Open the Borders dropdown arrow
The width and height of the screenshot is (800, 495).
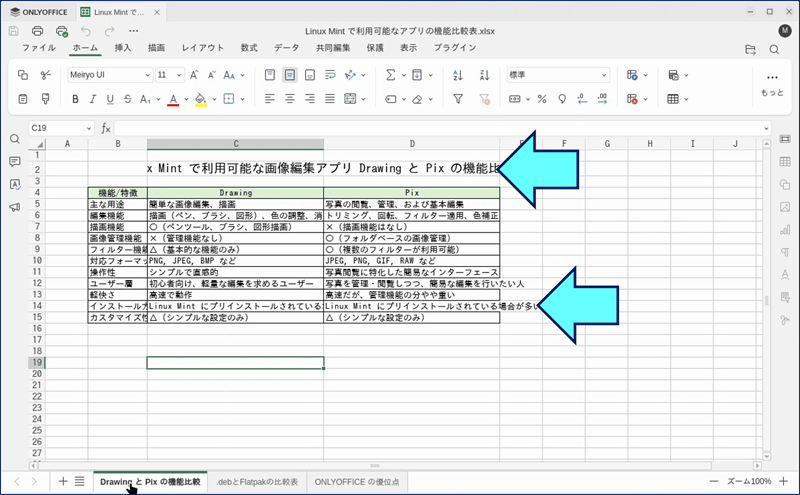(242, 99)
